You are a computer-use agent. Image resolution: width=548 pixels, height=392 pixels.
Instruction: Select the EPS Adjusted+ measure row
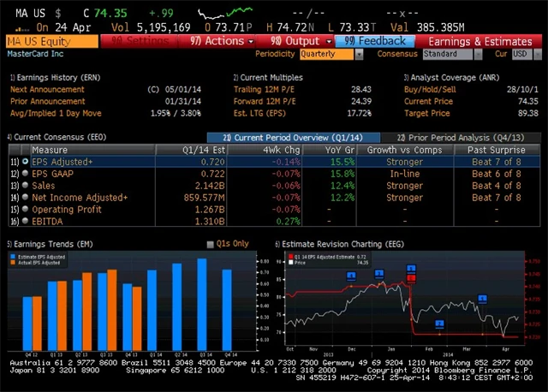tap(63, 161)
